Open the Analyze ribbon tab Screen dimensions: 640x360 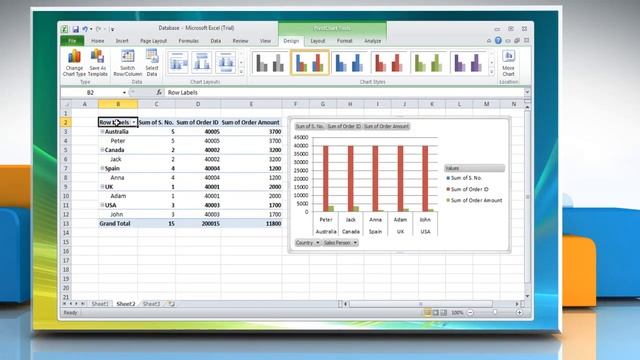click(372, 41)
